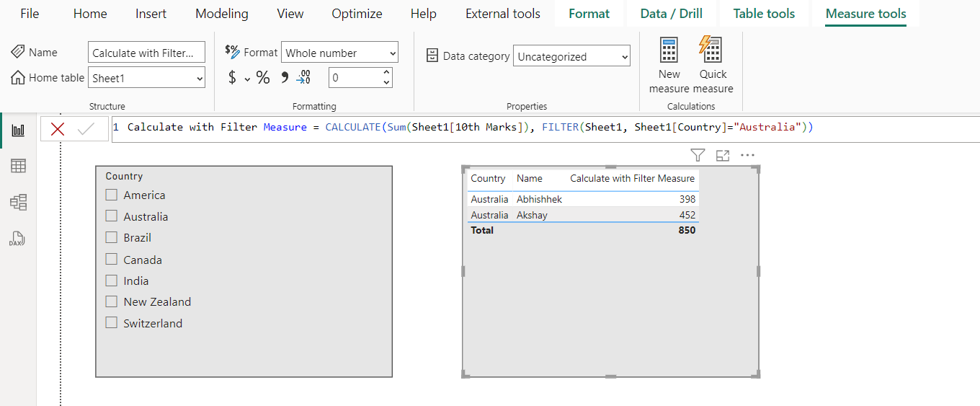The width and height of the screenshot is (980, 406).
Task: Commit the formula with checkmark icon
Action: point(86,129)
